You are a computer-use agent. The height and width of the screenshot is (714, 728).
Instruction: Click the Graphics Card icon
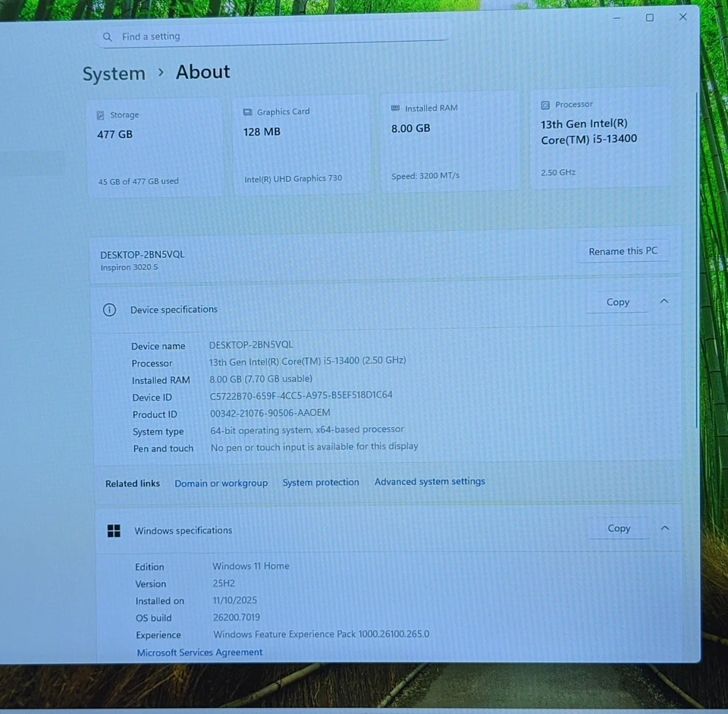248,112
